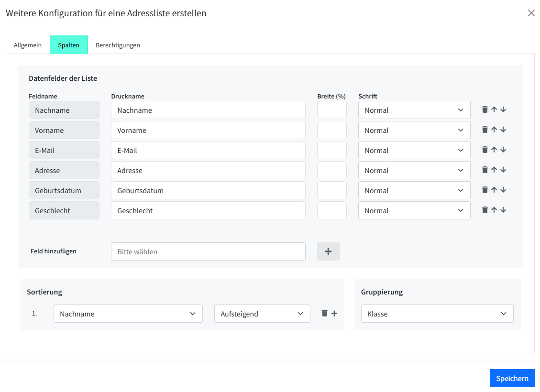Click the Speichern button
This screenshot has height=392, width=540.
click(x=512, y=378)
